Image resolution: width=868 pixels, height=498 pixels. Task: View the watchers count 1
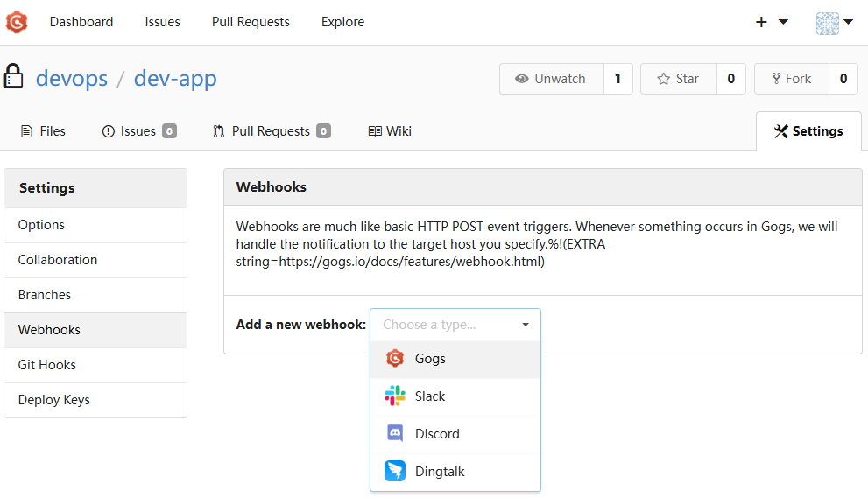pyautogui.click(x=617, y=79)
